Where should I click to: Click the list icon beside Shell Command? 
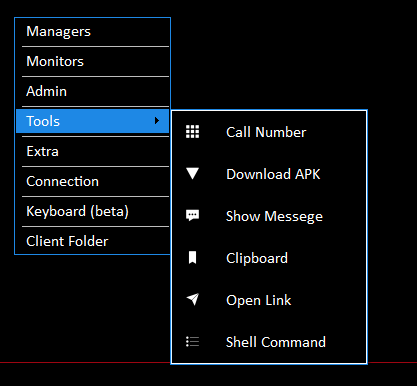click(192, 342)
